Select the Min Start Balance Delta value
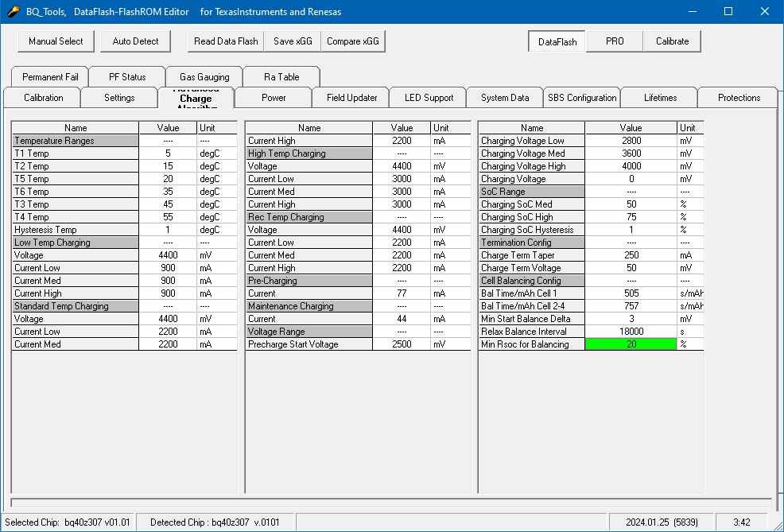Screen dimensions: 784x532 [x=631, y=319]
